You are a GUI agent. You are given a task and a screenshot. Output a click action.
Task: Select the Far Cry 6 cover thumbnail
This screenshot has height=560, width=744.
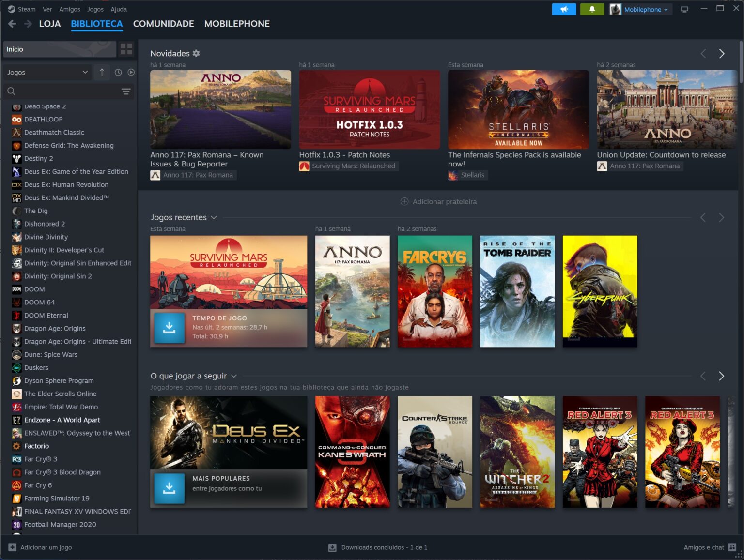pos(434,291)
